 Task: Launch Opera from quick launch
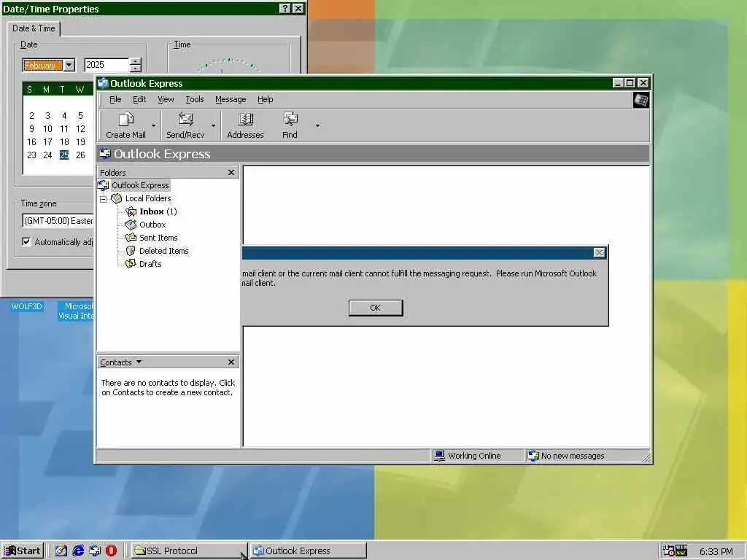pos(112,551)
